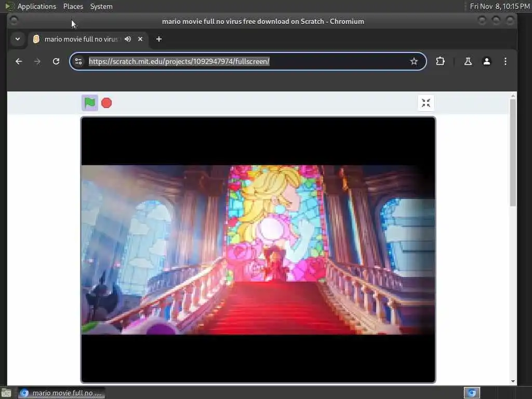Click the Scratch stage video area

coord(258,250)
